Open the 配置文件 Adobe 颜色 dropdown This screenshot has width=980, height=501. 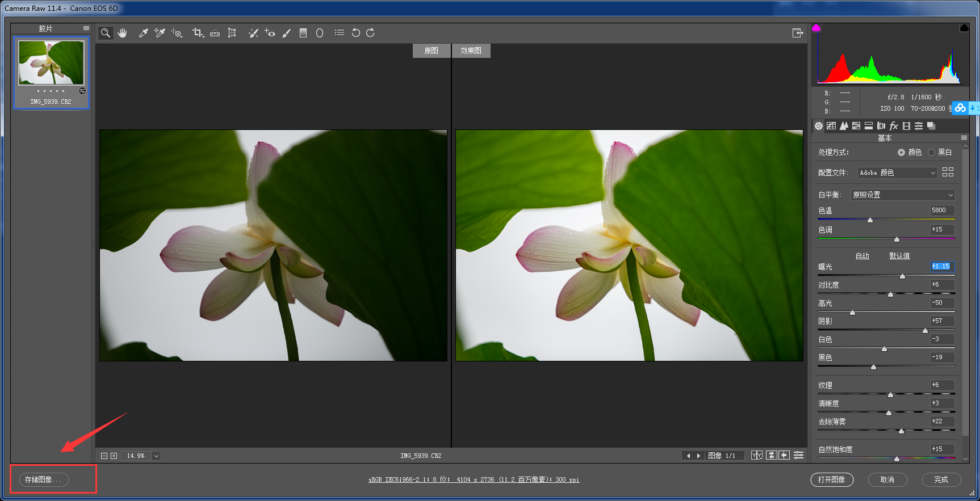coord(897,173)
